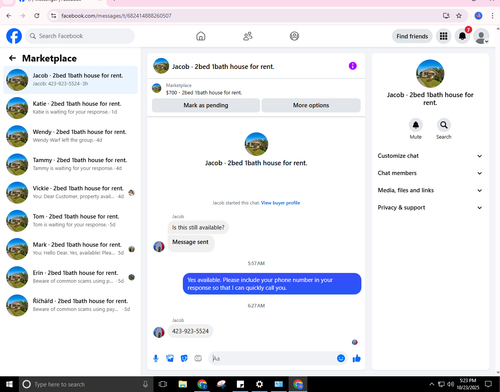500x392 pixels.
Task: Click the Windows taskbar search box
Action: (86, 384)
